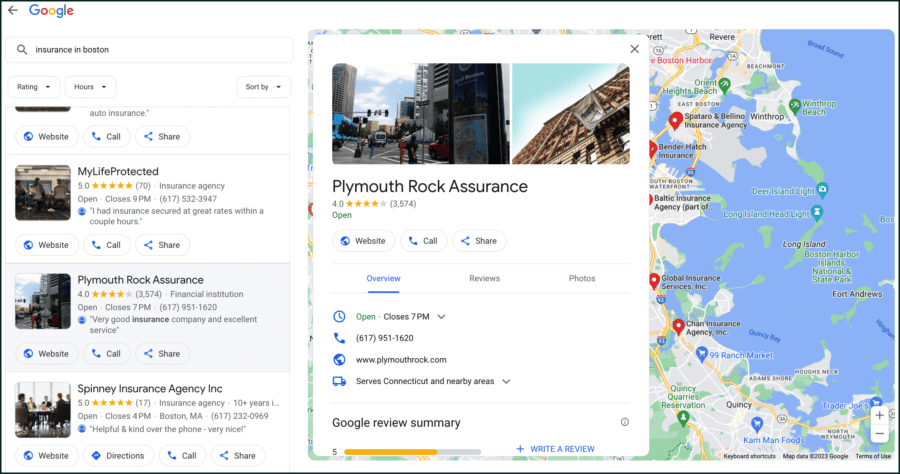
Task: Open www.plymouthrock.com link
Action: (x=401, y=360)
